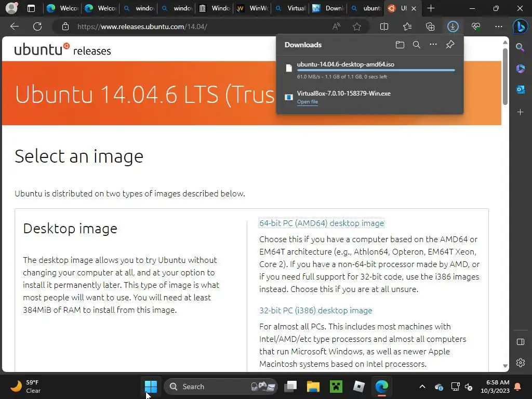The height and width of the screenshot is (399, 532).
Task: Switch to Download tab
Action: [328, 8]
